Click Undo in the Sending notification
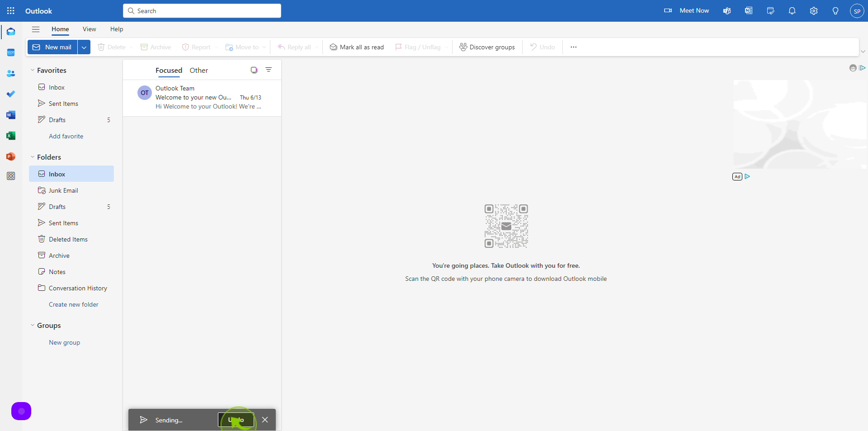The width and height of the screenshot is (868, 431). [236, 420]
